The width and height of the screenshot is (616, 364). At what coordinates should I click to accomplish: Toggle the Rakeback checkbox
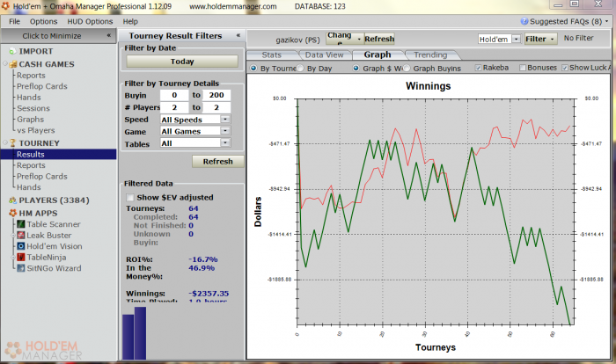pos(478,68)
